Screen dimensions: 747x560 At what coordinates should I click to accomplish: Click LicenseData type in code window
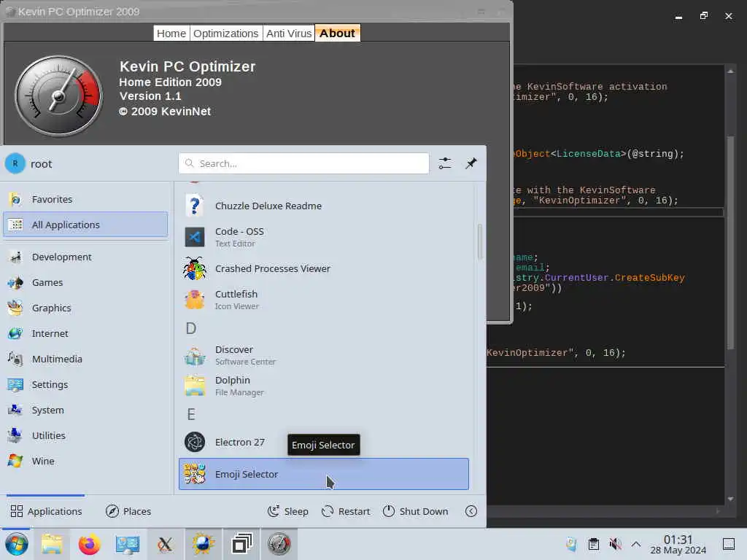[589, 154]
